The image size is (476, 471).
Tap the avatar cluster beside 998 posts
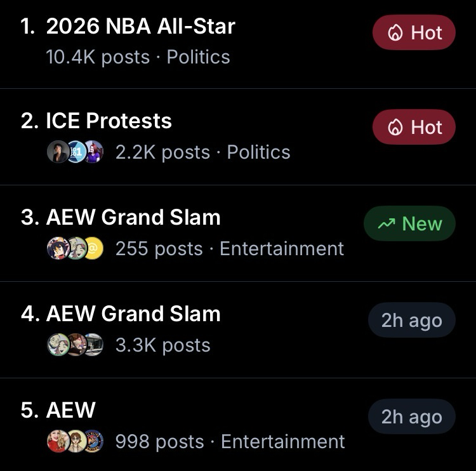pos(75,441)
